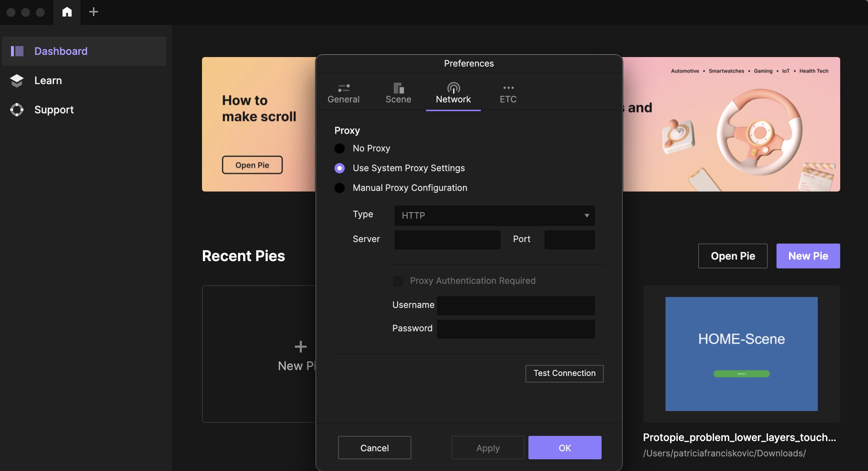Click the Server input field

[447, 240]
